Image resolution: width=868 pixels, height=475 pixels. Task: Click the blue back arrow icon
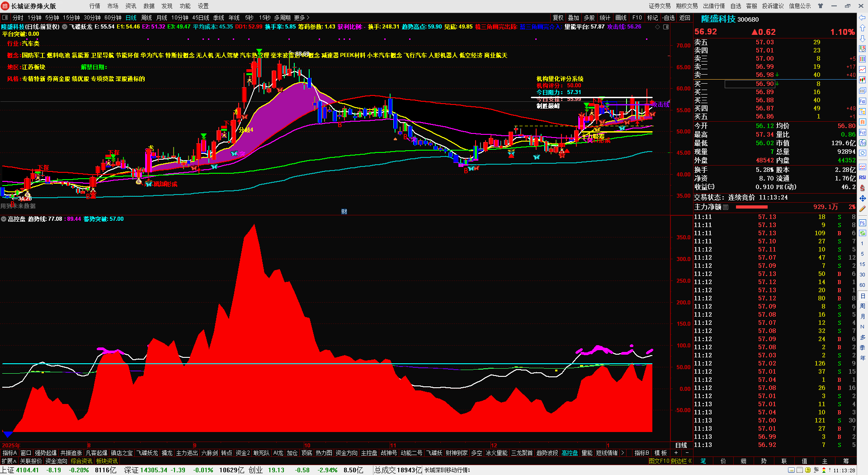862,18
